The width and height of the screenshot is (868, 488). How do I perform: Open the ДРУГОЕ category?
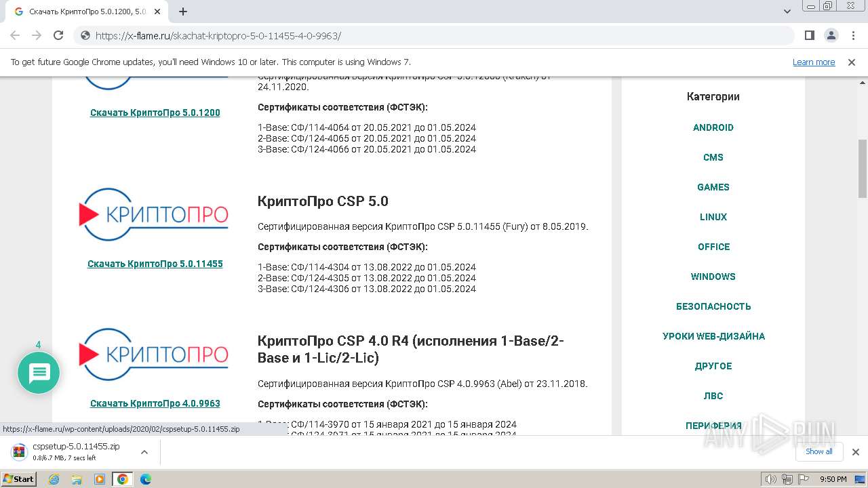coord(713,366)
